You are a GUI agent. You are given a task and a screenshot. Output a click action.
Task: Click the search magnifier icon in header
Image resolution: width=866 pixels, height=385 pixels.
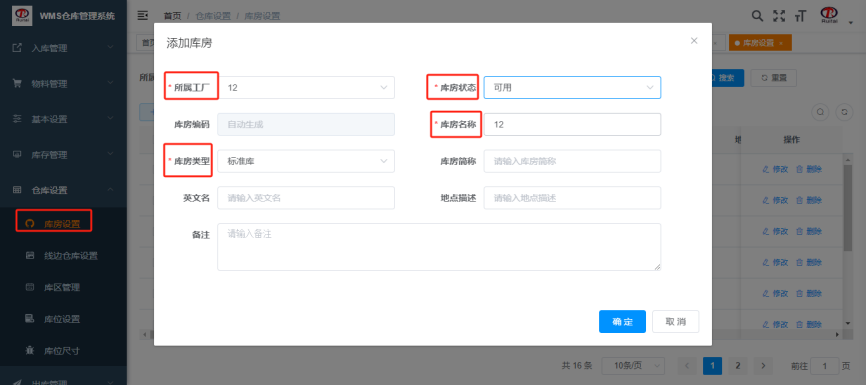(x=758, y=15)
